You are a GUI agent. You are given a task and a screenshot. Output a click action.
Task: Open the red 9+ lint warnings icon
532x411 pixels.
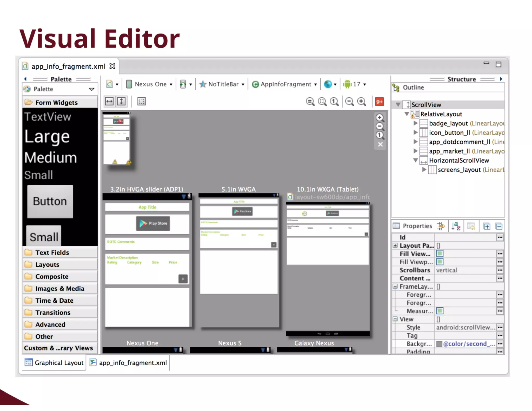pyautogui.click(x=380, y=102)
